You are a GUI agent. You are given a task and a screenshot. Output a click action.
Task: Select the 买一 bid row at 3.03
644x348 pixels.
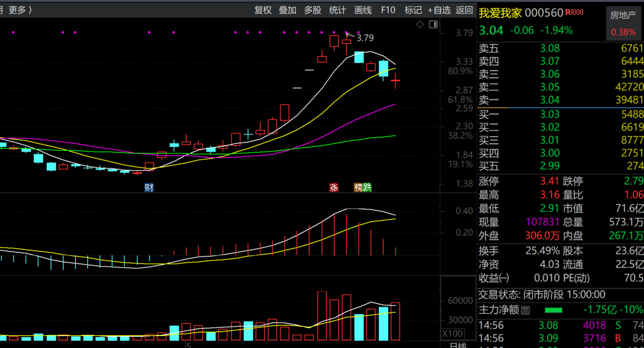(x=561, y=114)
